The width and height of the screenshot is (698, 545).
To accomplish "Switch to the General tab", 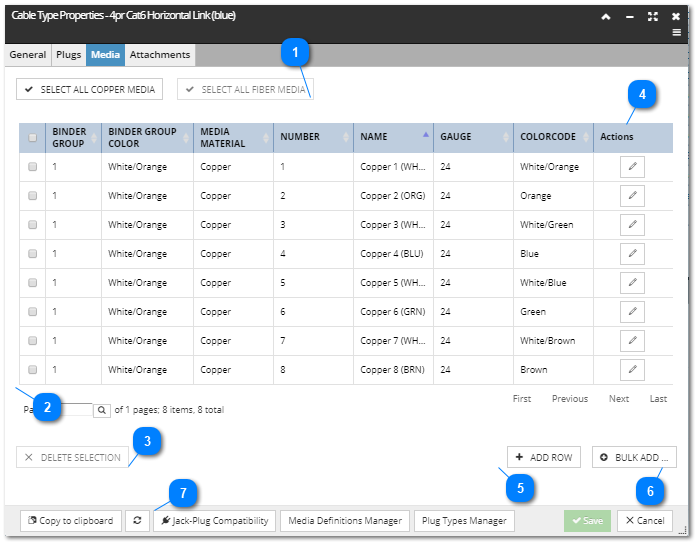I will pyautogui.click(x=28, y=55).
